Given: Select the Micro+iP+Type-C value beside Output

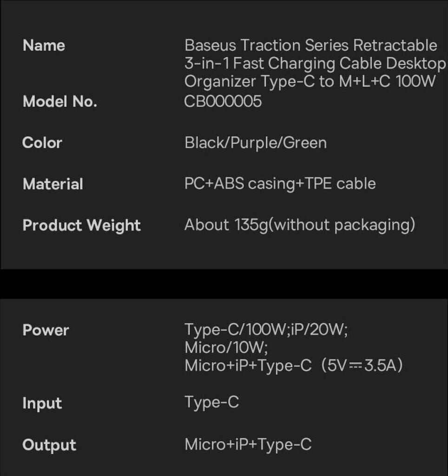Looking at the screenshot, I should tap(248, 444).
